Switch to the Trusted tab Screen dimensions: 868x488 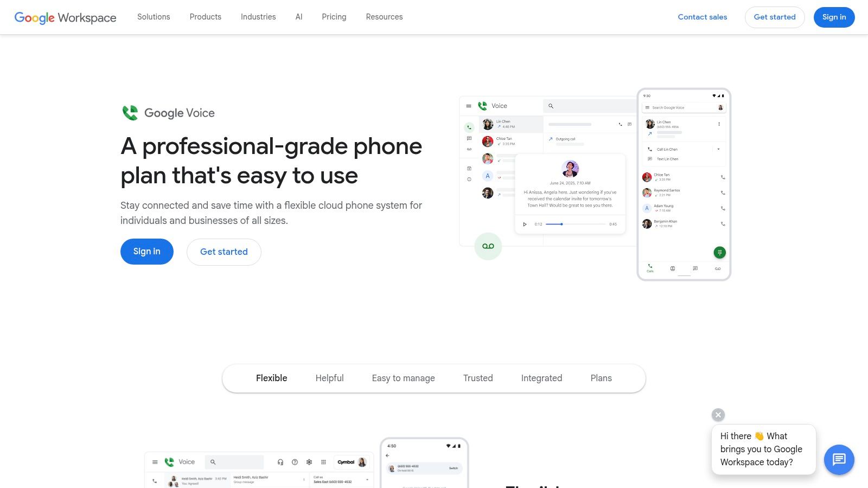click(x=478, y=378)
